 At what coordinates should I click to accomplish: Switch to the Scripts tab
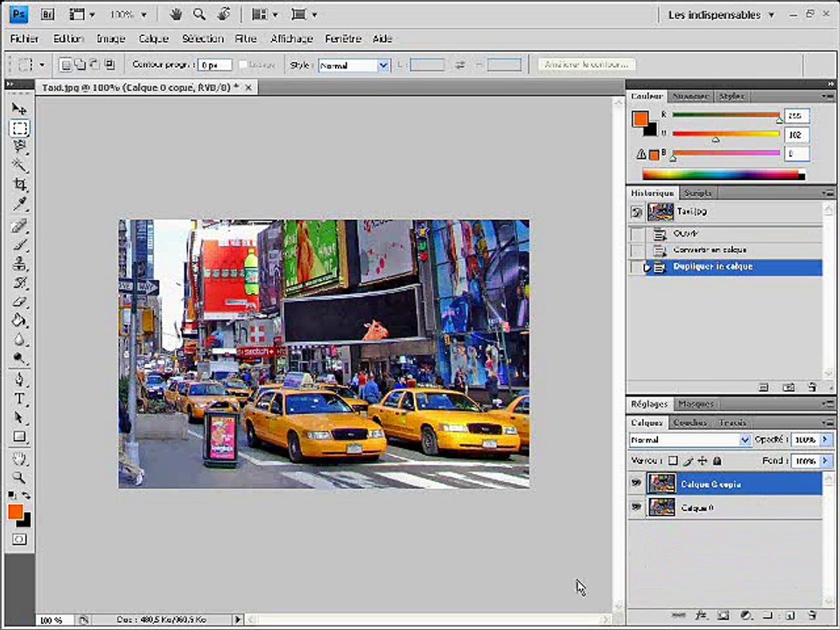click(x=697, y=192)
